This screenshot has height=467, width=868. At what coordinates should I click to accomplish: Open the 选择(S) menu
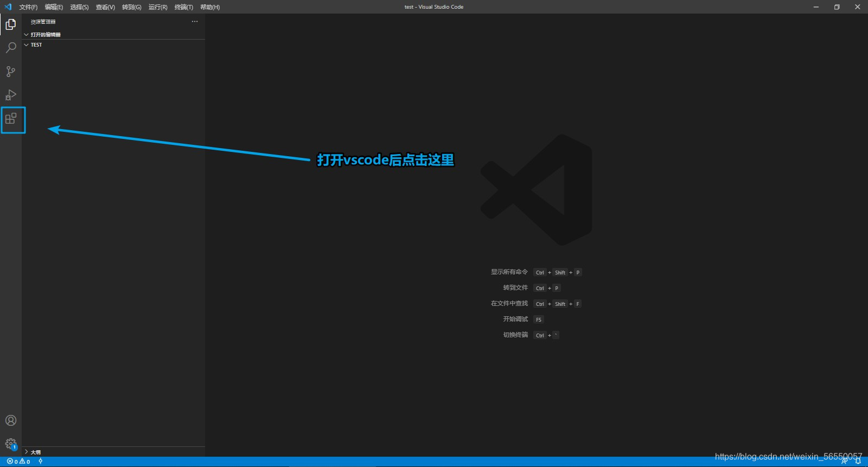[x=79, y=7]
